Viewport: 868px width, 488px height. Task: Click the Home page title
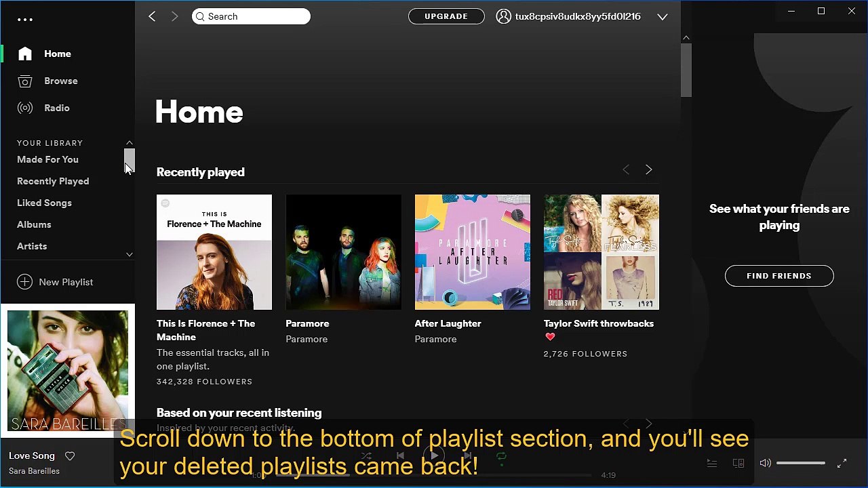pyautogui.click(x=199, y=112)
